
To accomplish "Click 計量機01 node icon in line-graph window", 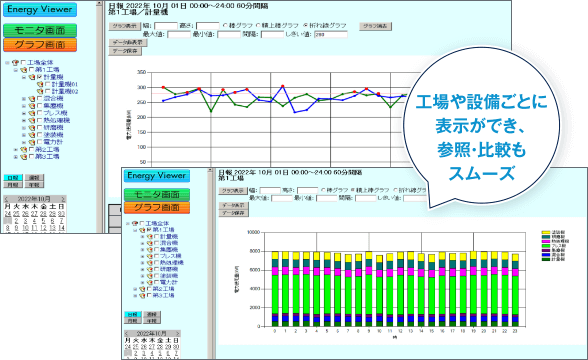I will coord(40,84).
